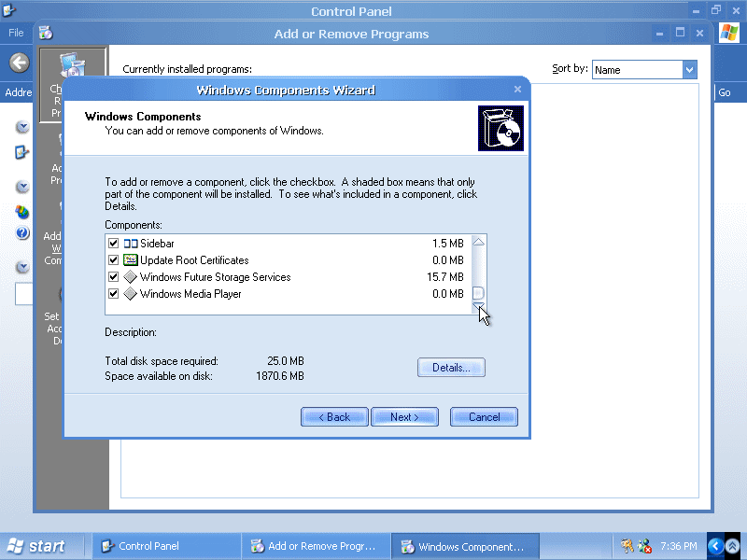The width and height of the screenshot is (747, 560).
Task: Click the blue help question mark icon
Action: tap(22, 232)
